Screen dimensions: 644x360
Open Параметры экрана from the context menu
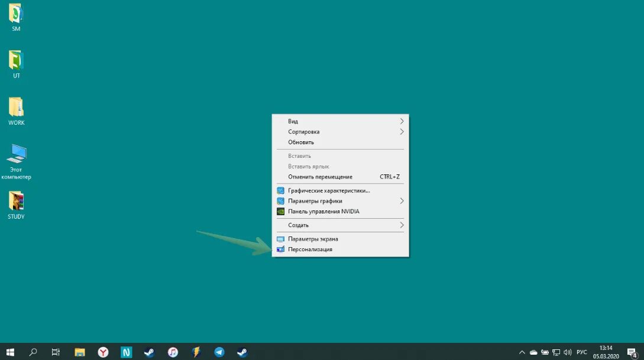(340, 239)
